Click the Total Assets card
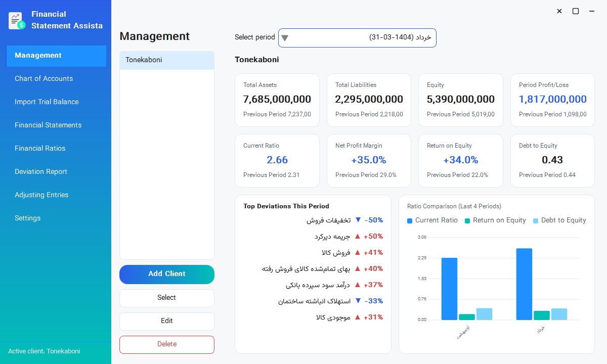Screen dimensions: 607x364 coord(277,100)
